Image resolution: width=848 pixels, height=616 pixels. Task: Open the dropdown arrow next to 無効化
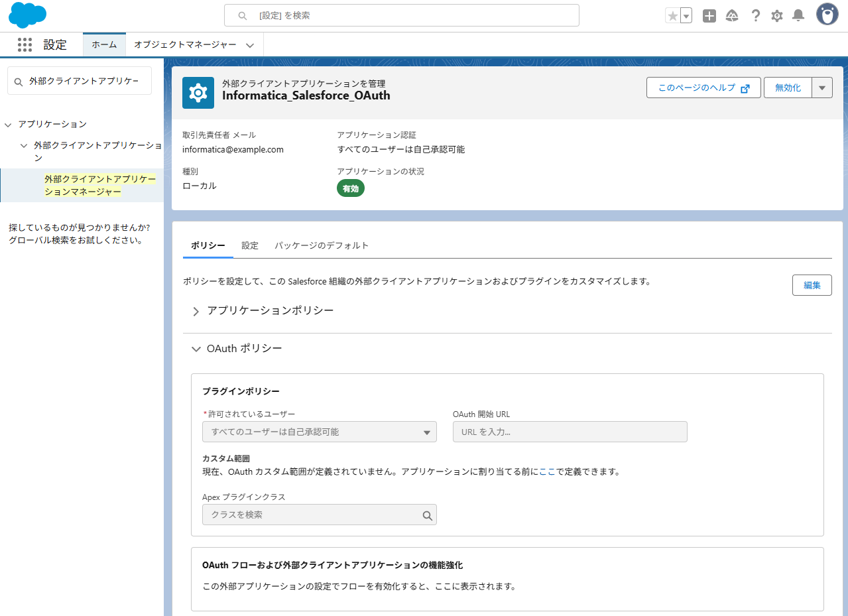[x=822, y=88]
